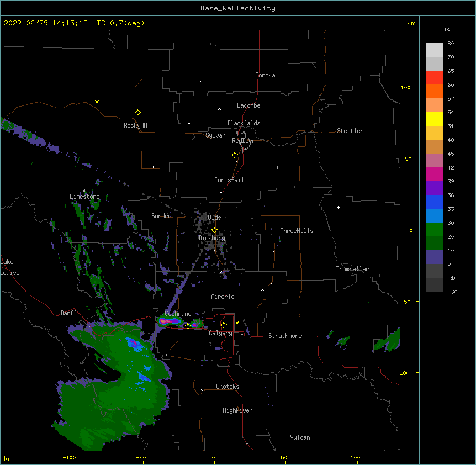Image resolution: width=476 pixels, height=465 pixels.
Task: Select the Drumheller label
Action: 352,269
